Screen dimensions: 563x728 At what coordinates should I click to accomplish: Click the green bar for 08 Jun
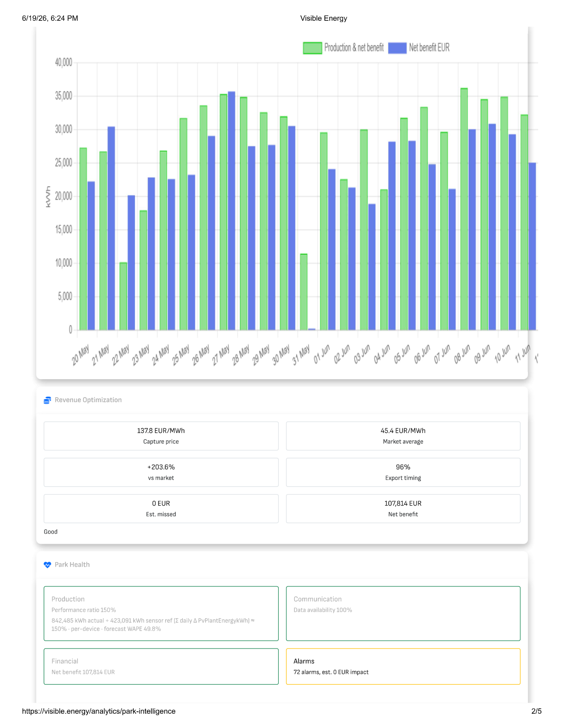click(464, 209)
